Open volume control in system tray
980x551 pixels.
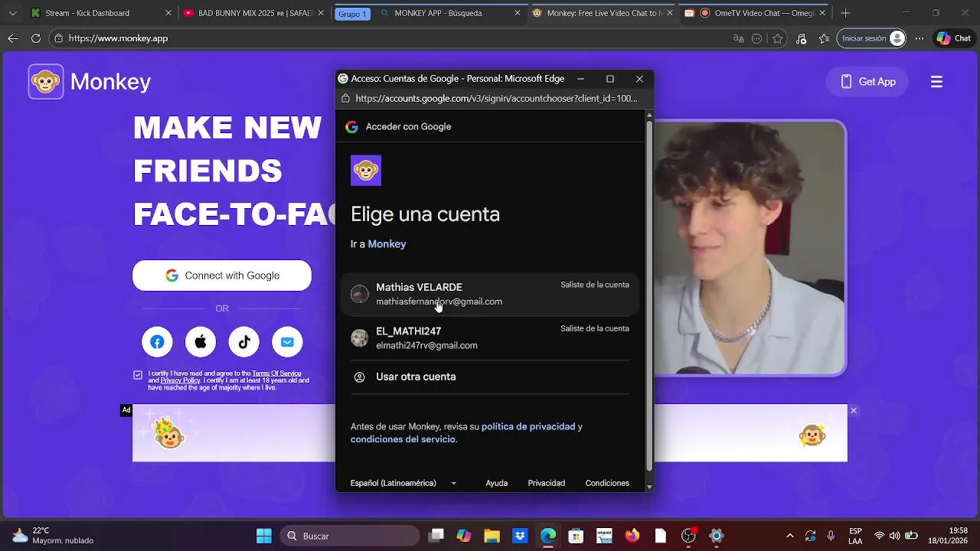pos(895,536)
